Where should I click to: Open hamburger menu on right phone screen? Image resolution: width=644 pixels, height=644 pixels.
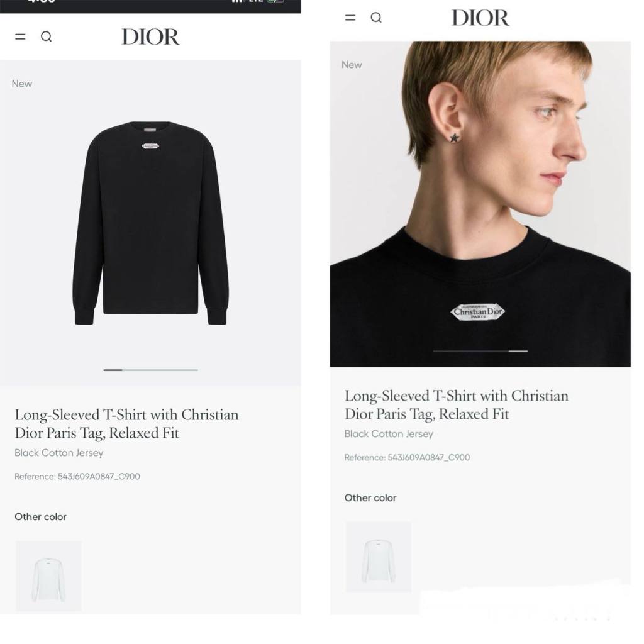tap(350, 18)
